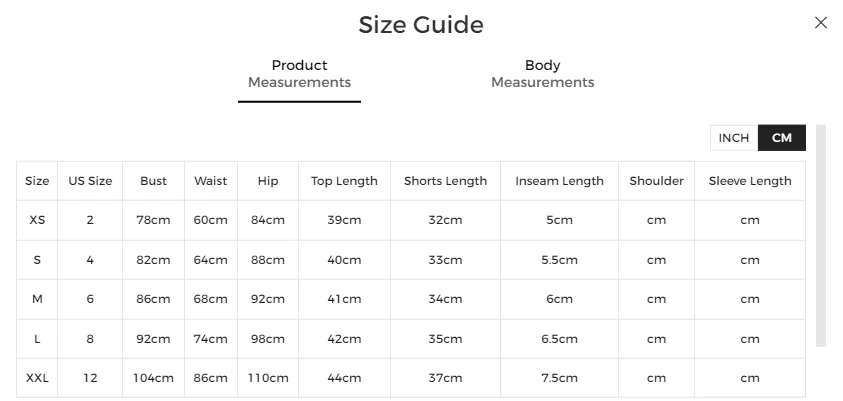Image resolution: width=843 pixels, height=401 pixels.
Task: Switch units to INCH
Action: (x=733, y=138)
